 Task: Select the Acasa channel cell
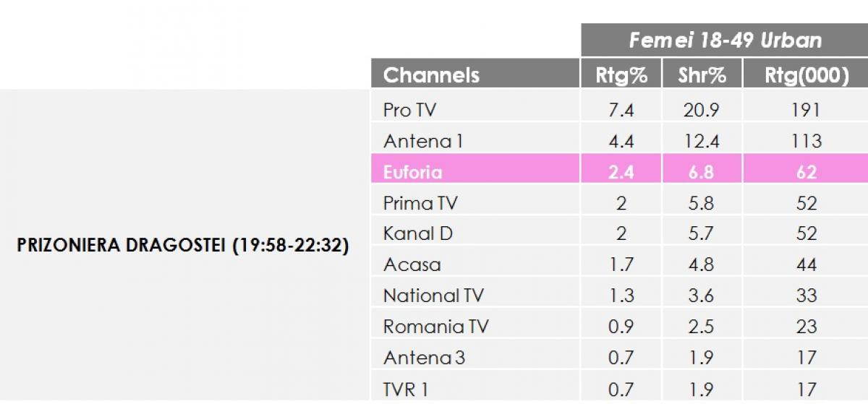point(412,265)
